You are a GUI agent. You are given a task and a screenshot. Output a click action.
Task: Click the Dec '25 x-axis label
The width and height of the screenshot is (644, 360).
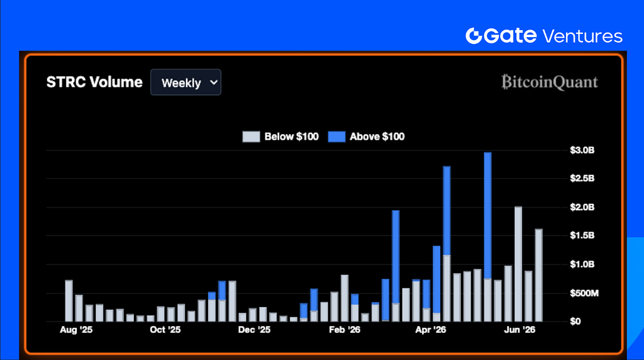click(254, 330)
